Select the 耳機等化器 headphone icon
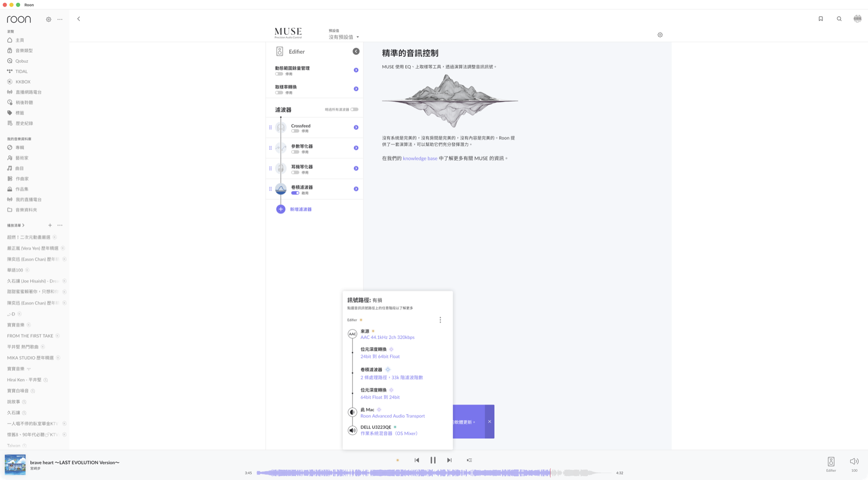Screen dimensions: 868x480 pos(281,168)
